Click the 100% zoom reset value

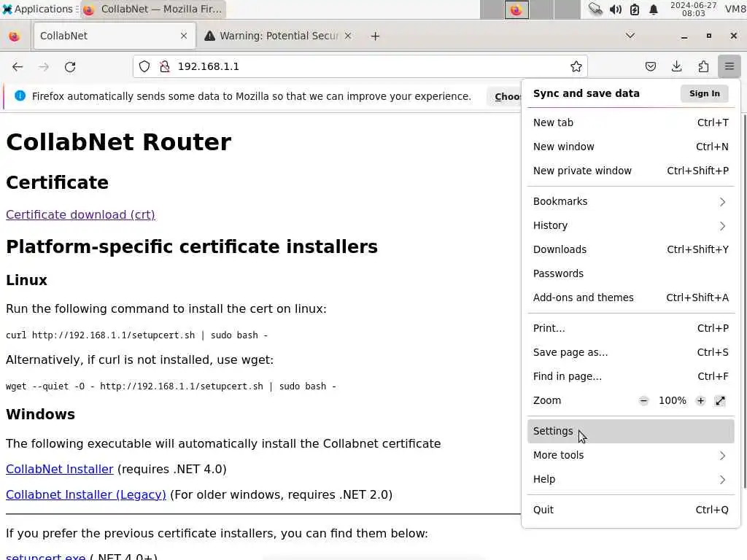point(672,401)
